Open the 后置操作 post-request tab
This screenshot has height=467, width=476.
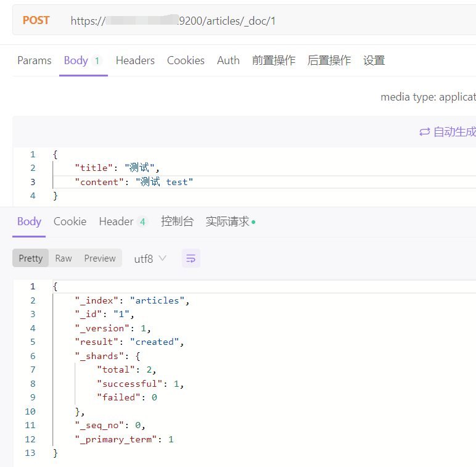click(x=329, y=60)
